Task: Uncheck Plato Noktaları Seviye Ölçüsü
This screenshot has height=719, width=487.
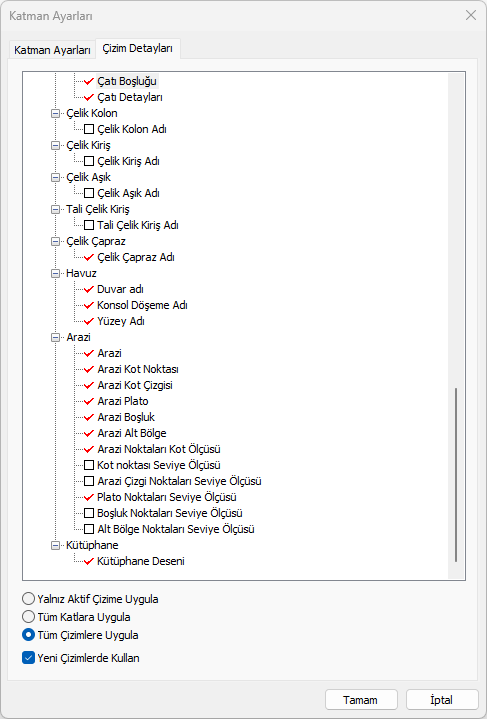Action: pos(89,498)
